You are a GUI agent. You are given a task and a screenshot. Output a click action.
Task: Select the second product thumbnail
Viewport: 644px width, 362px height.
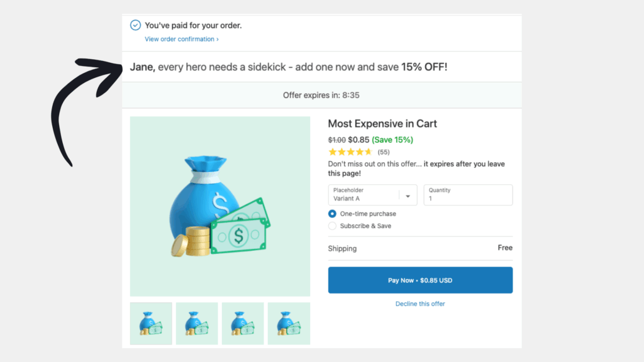(197, 324)
